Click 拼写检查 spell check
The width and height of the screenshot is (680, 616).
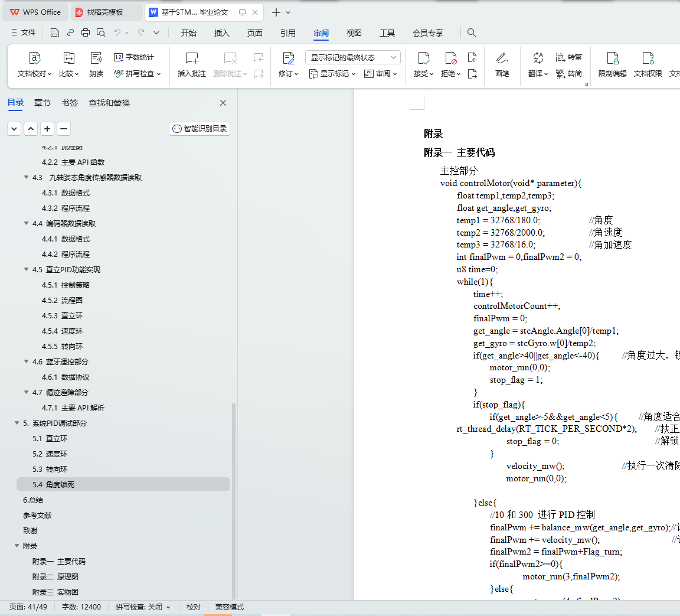(x=137, y=74)
